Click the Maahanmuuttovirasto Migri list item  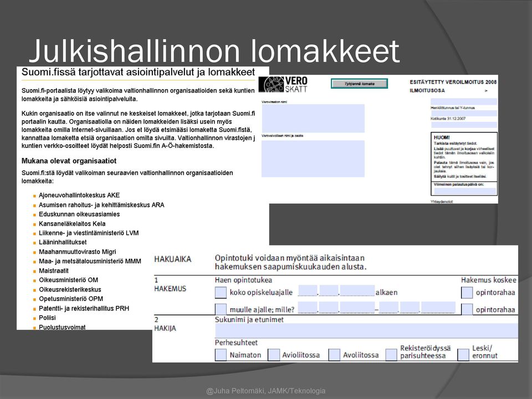pyautogui.click(x=78, y=252)
